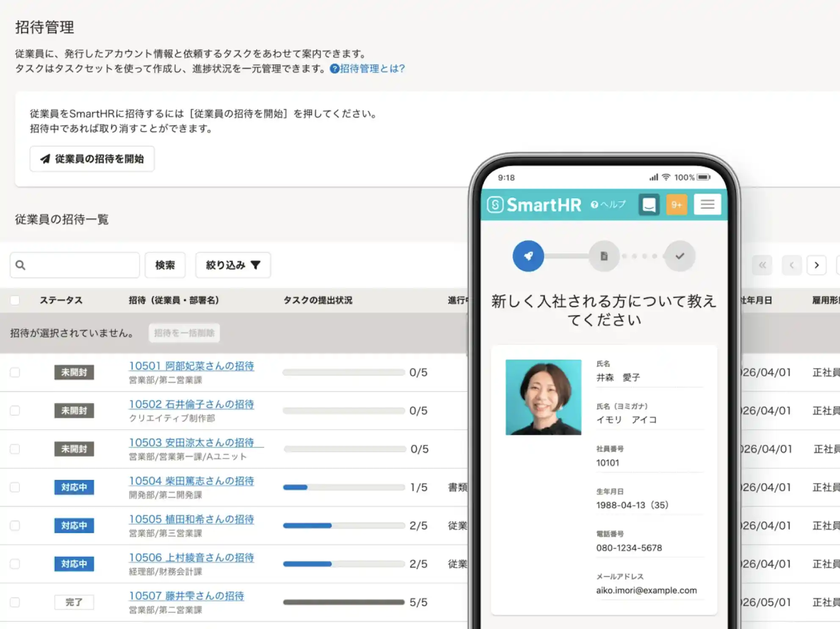Screen dimensions: 840x629
Task: Open the hamburger menu in phone header
Action: pyautogui.click(x=707, y=205)
